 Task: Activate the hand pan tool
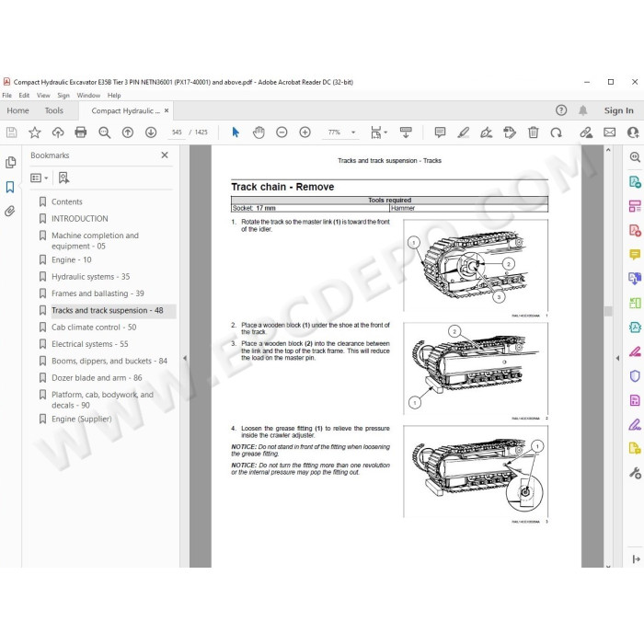[x=259, y=132]
